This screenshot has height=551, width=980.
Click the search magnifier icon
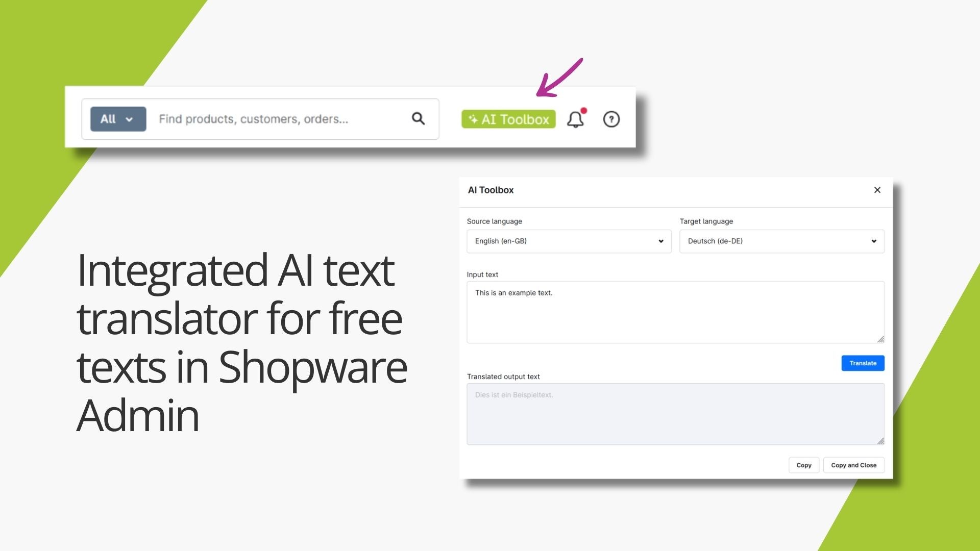[x=418, y=119]
